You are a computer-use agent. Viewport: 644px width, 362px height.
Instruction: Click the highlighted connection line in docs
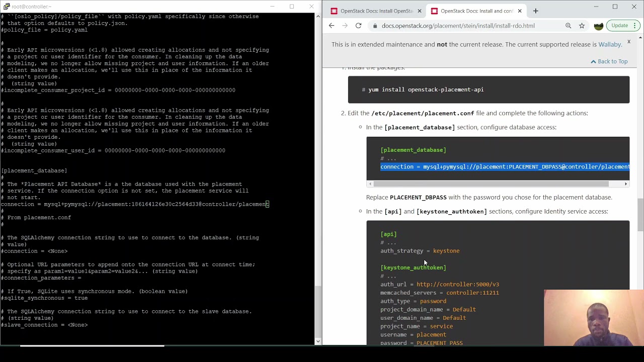pos(505,167)
